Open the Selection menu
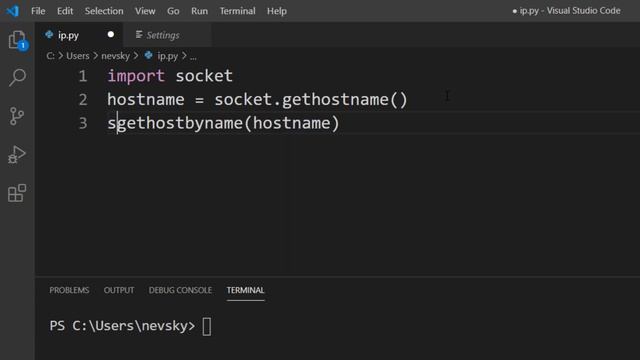Viewport: 640px width, 360px height. point(104,11)
